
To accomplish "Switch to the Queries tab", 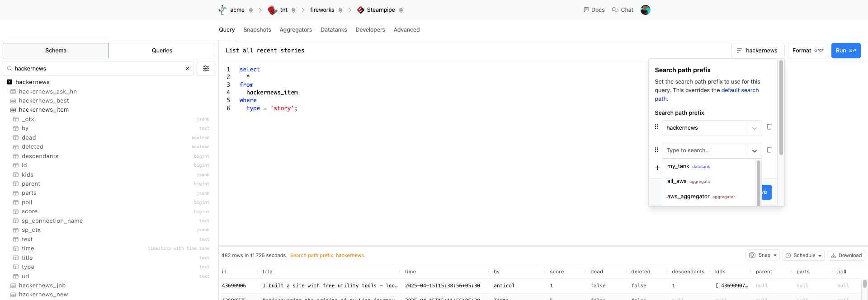I will pos(162,51).
